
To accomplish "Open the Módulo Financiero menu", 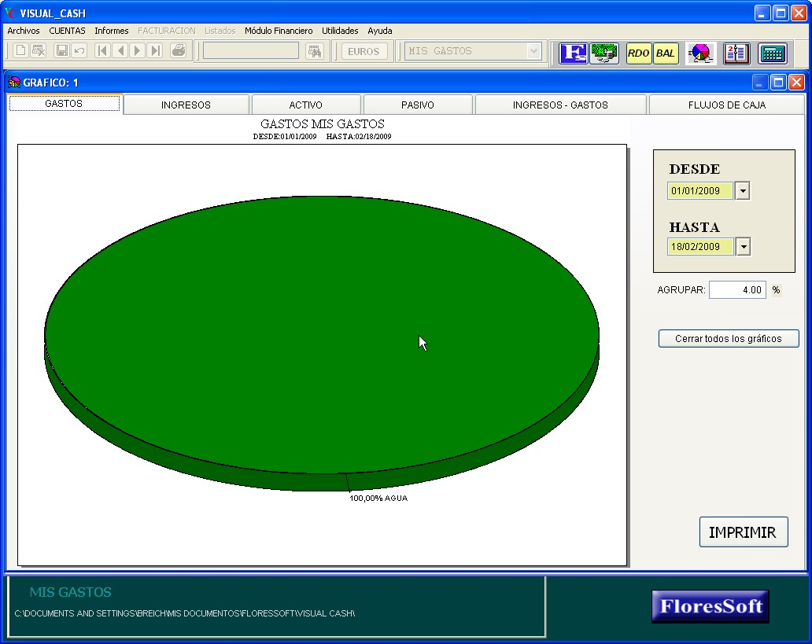I will click(x=279, y=31).
